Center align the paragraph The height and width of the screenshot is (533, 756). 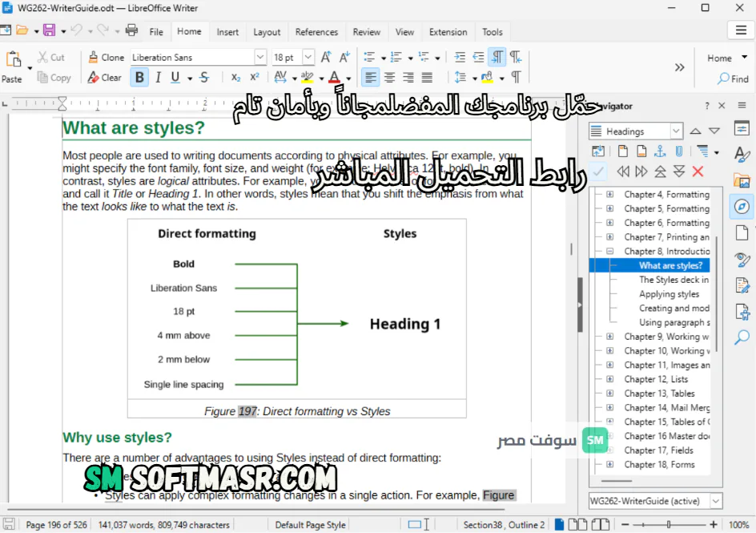[389, 77]
